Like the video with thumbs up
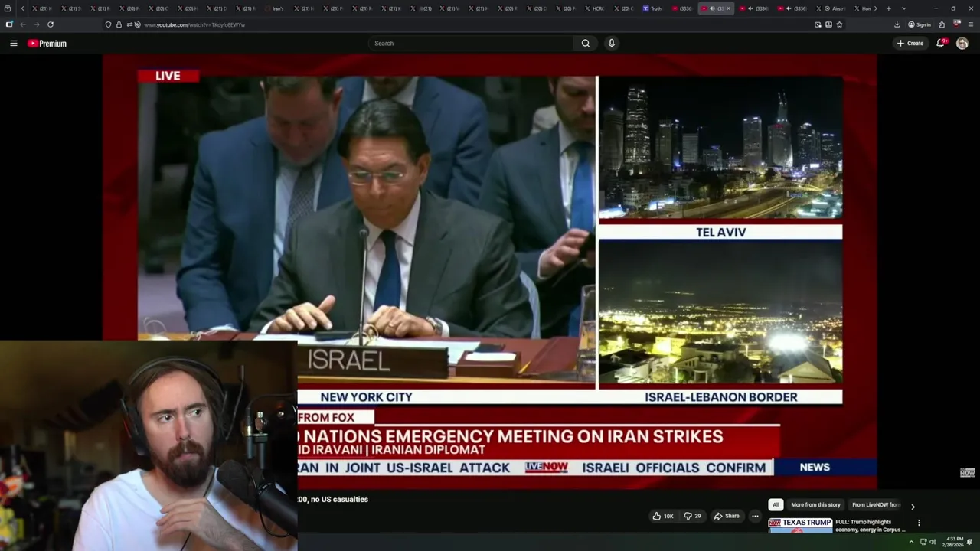980x551 pixels. (663, 516)
